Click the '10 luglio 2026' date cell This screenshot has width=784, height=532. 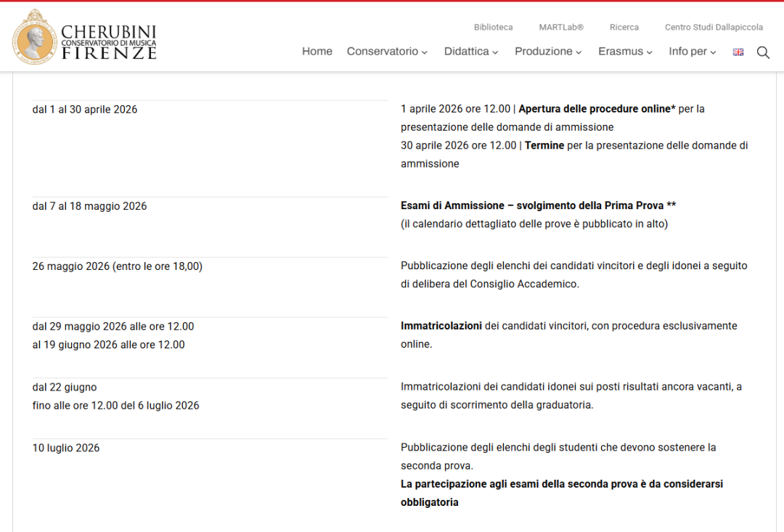66,448
